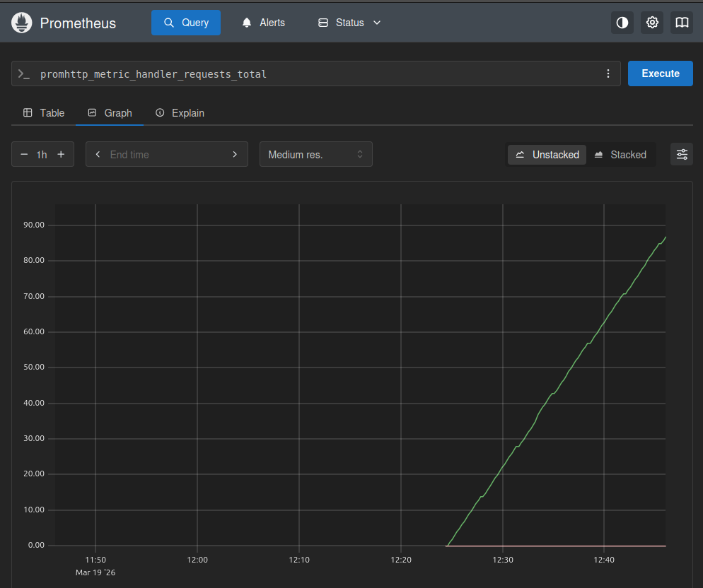Step end time backward with left chevron
The image size is (703, 588).
[x=98, y=154]
